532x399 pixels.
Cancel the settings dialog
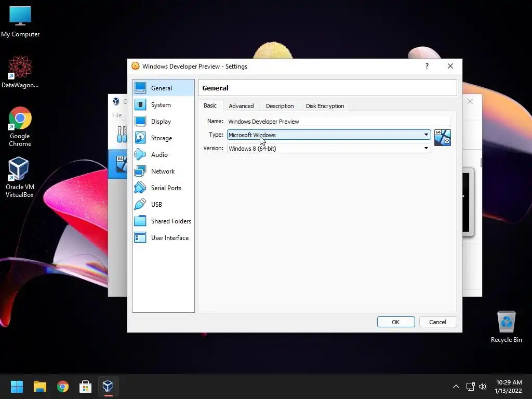pos(437,322)
